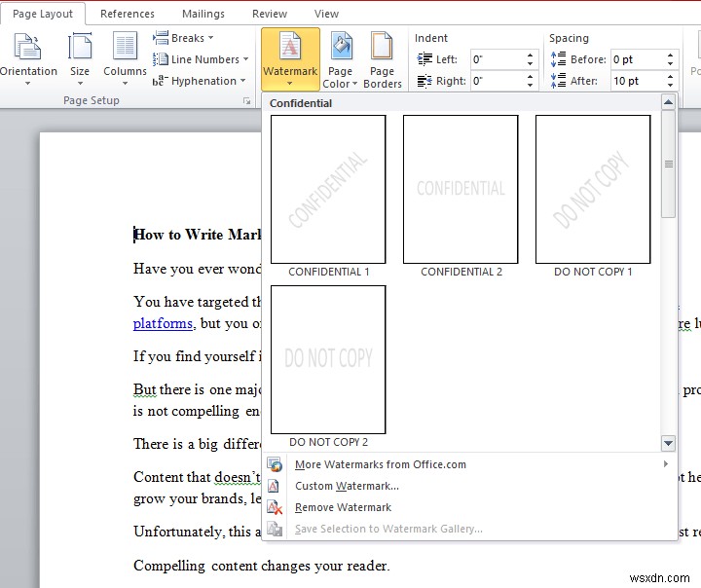Switch to the Page Layout tab

43,14
